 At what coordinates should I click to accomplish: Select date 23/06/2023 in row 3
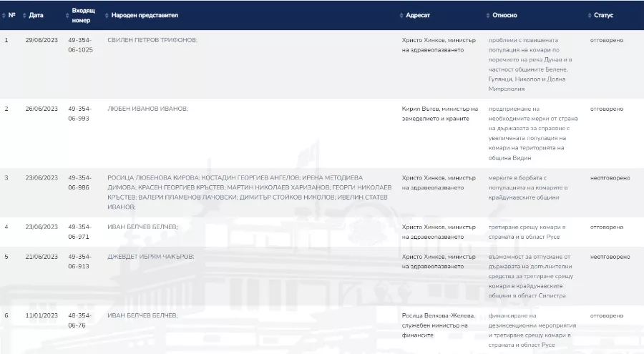tap(42, 178)
